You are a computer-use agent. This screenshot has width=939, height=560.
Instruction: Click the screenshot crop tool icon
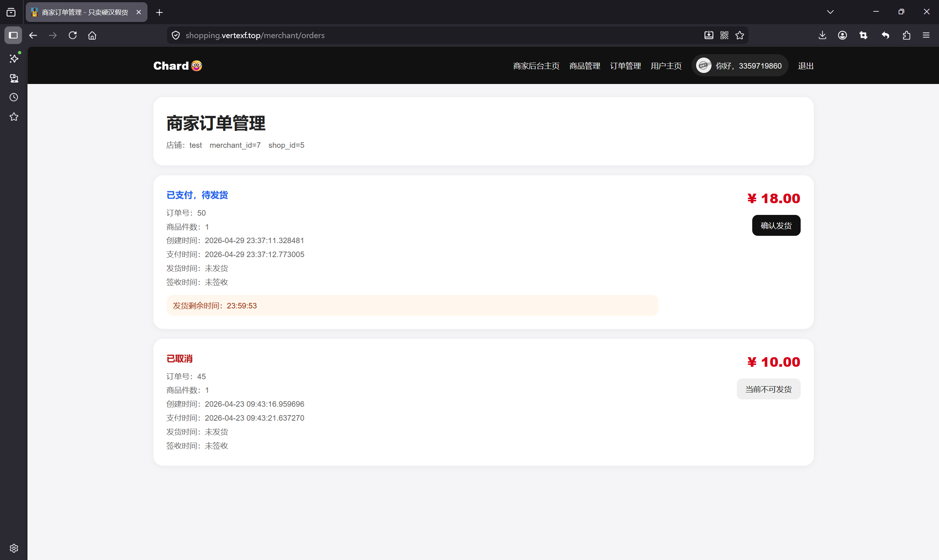(x=863, y=35)
